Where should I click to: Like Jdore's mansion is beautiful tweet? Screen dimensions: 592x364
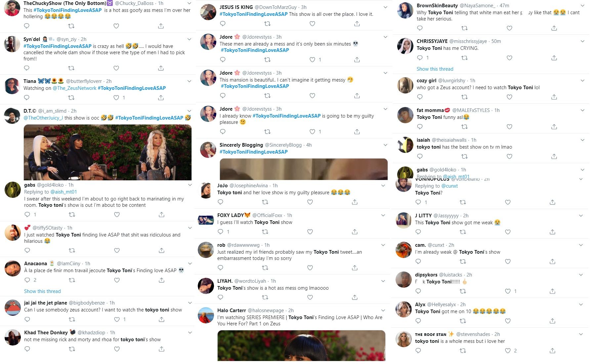pos(312,95)
